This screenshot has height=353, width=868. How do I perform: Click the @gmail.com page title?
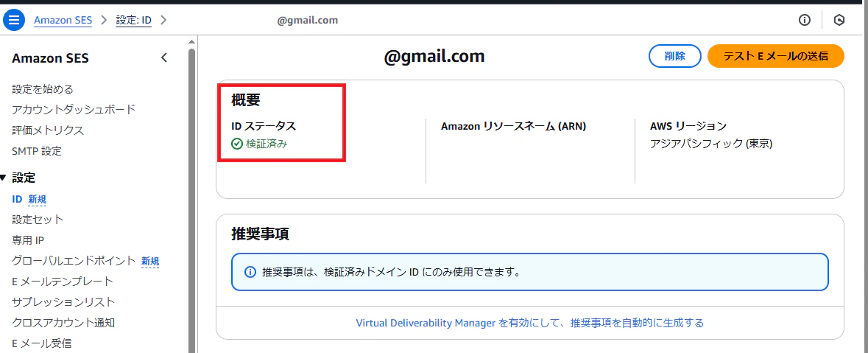click(x=434, y=56)
